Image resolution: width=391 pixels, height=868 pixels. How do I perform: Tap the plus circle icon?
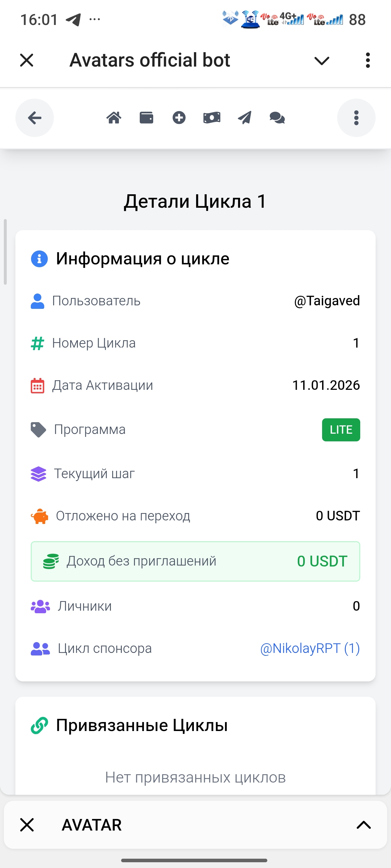179,118
